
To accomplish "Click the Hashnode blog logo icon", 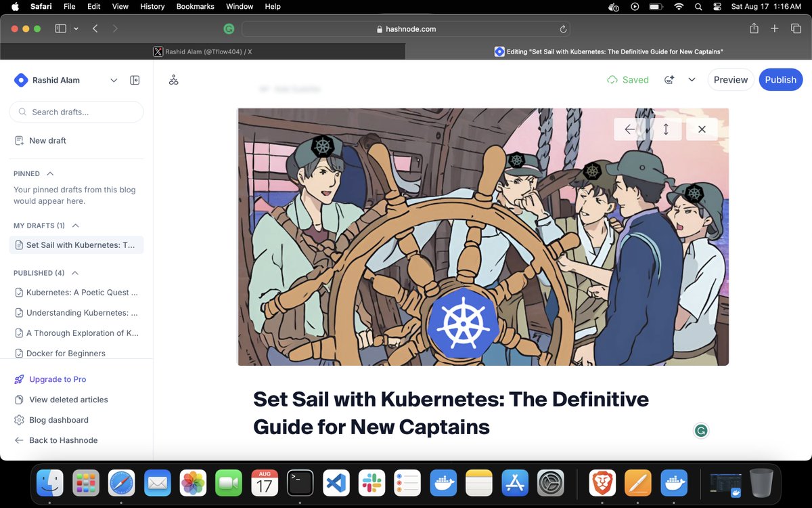I will coord(21,80).
